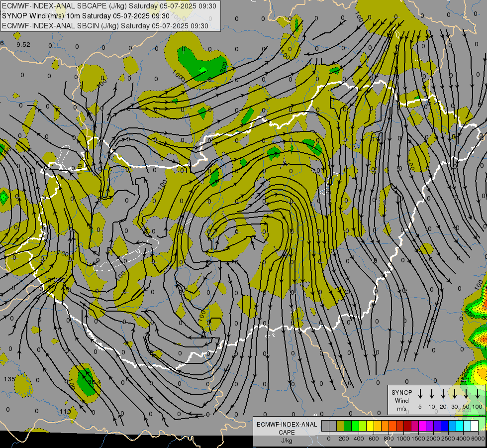
Task: Click the 12.1 value near wind legend
Action: tap(464, 380)
